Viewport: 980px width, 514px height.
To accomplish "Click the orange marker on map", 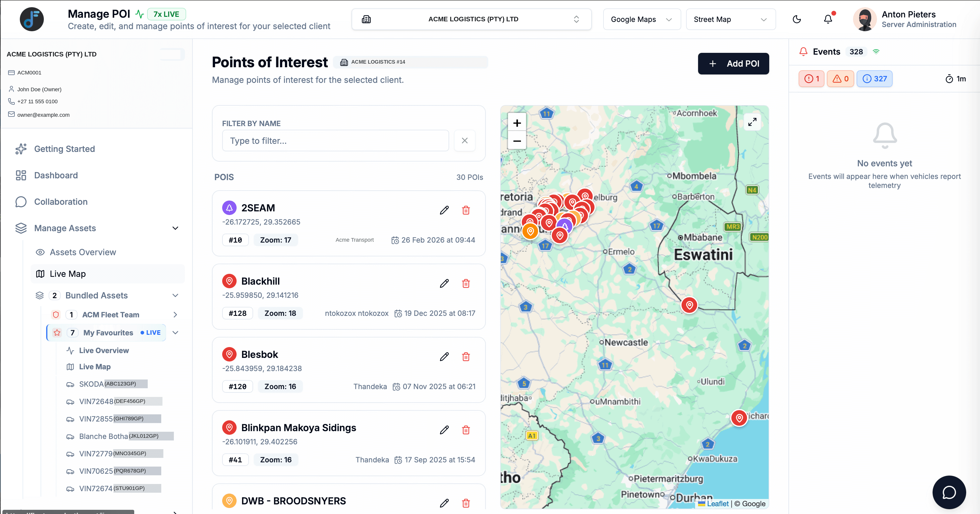I will point(530,231).
